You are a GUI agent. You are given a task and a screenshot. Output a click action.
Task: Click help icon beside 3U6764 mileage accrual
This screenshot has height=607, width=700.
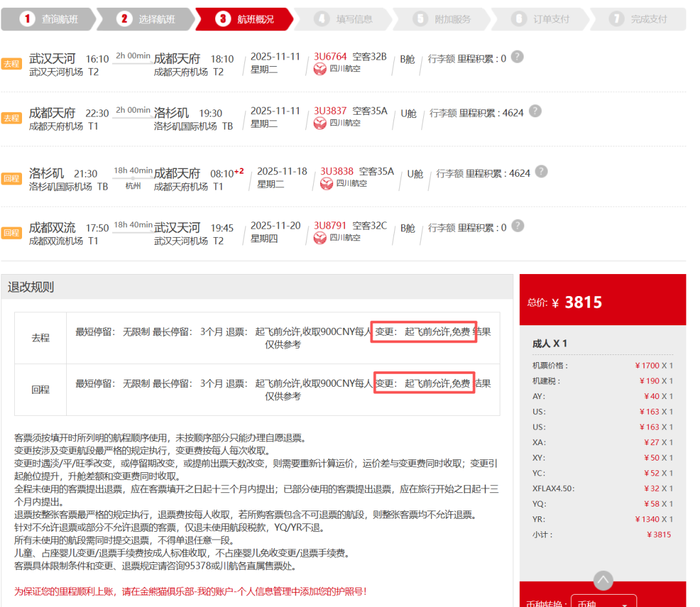(x=517, y=57)
